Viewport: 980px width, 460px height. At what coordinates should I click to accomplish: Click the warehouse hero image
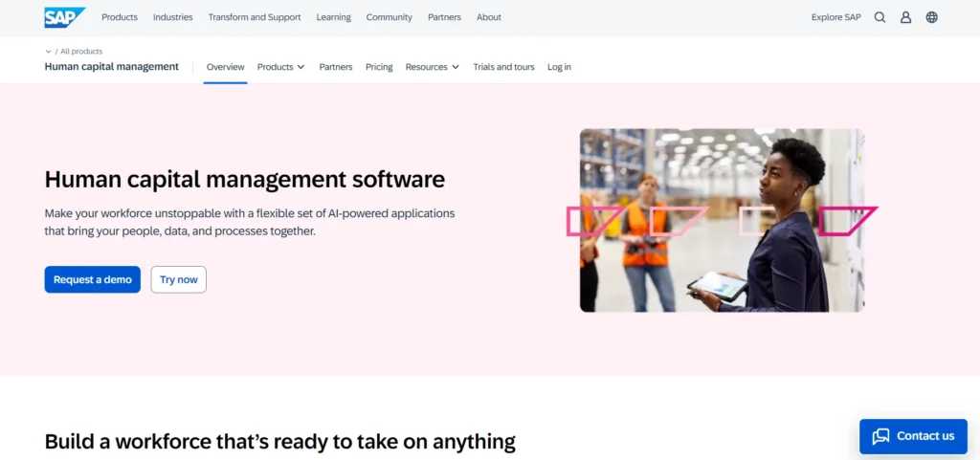pos(722,220)
